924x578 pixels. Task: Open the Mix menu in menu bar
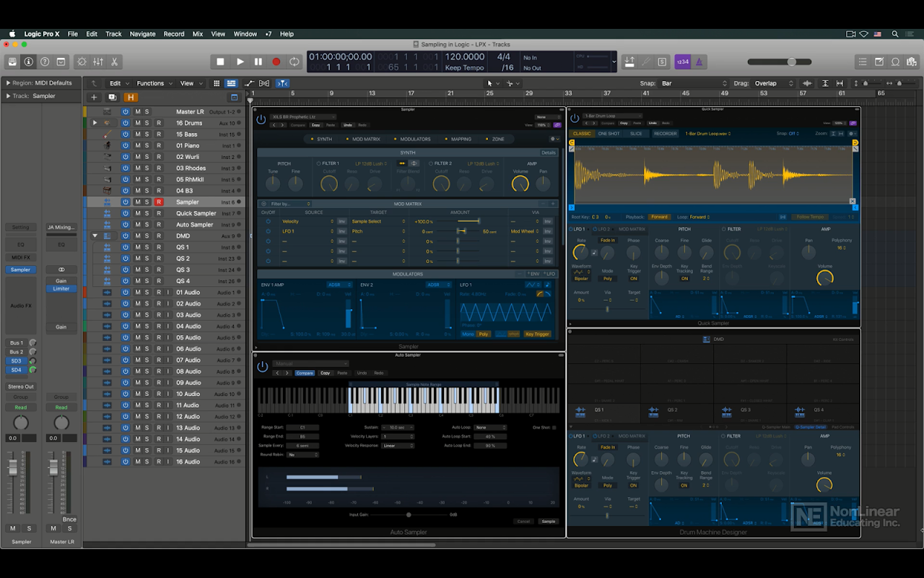click(197, 34)
